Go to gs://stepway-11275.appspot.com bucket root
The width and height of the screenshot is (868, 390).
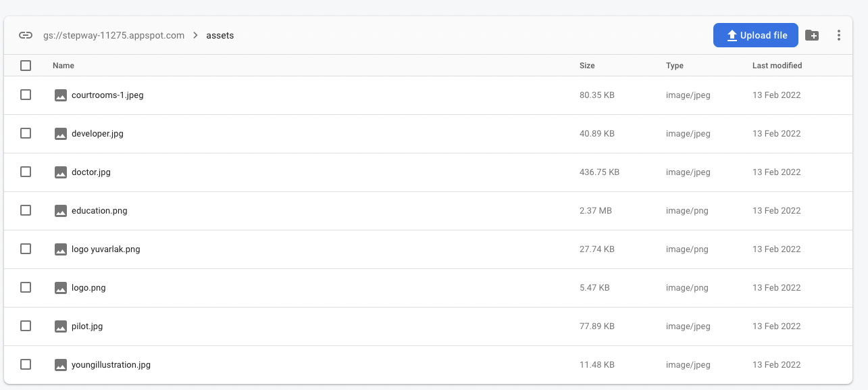click(x=113, y=35)
